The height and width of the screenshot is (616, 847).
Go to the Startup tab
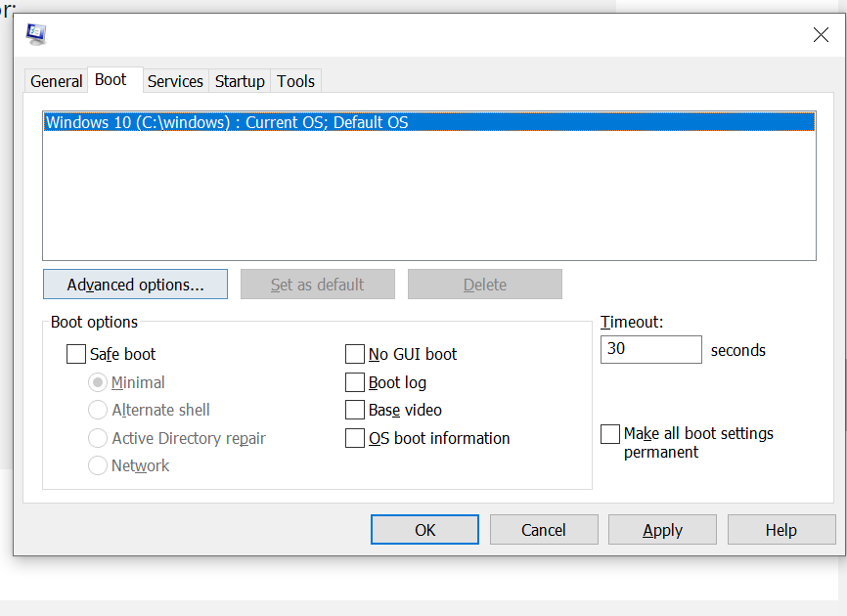(x=240, y=81)
